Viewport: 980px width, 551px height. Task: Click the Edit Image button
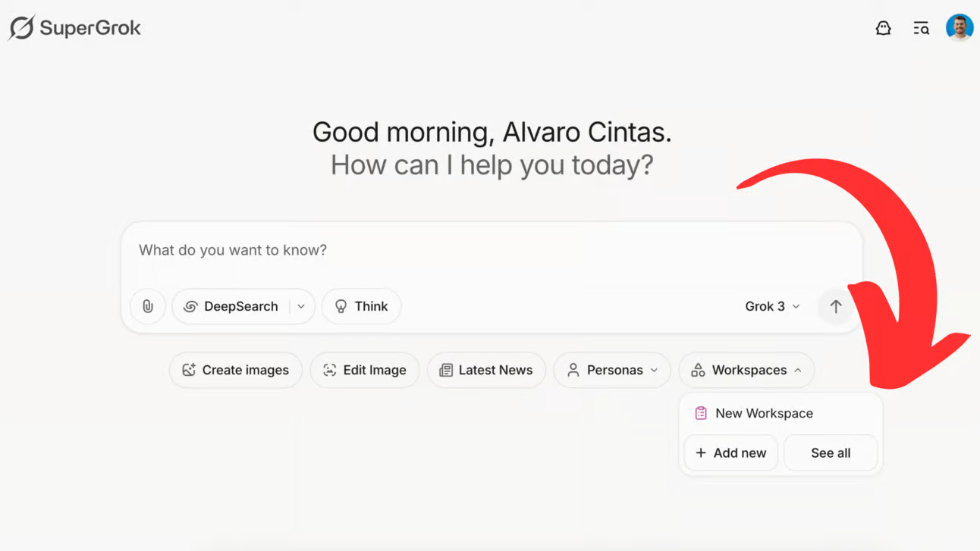click(x=365, y=370)
